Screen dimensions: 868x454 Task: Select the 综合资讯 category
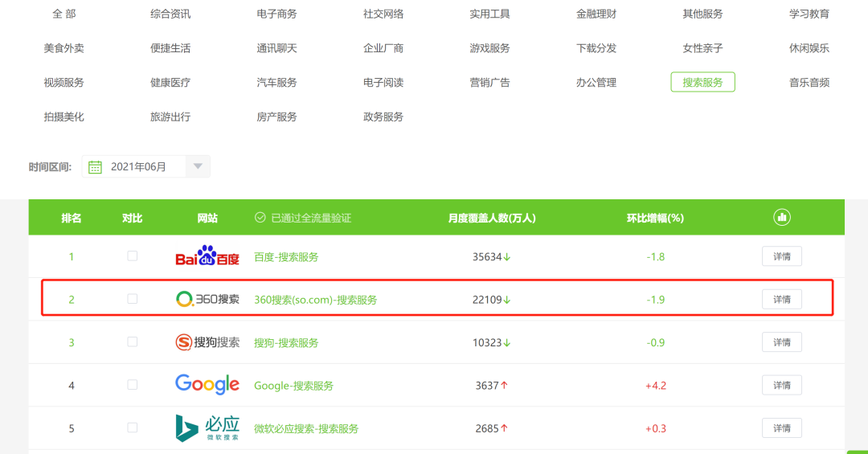(x=170, y=14)
